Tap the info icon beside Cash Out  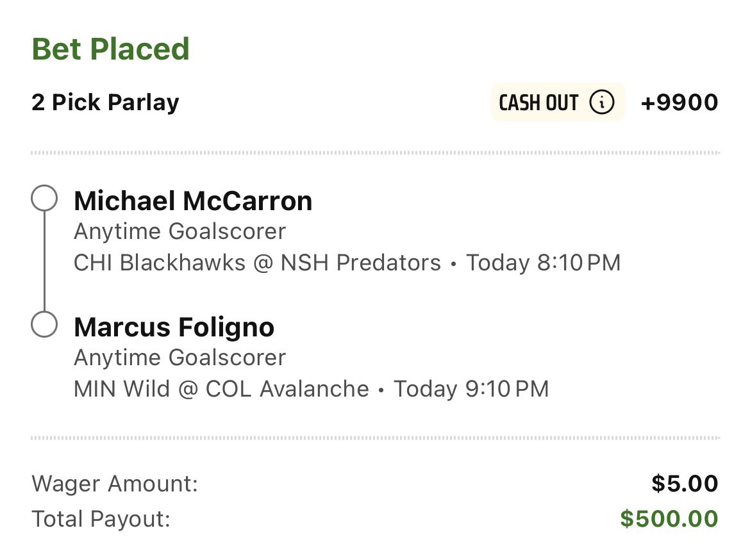[601, 103]
